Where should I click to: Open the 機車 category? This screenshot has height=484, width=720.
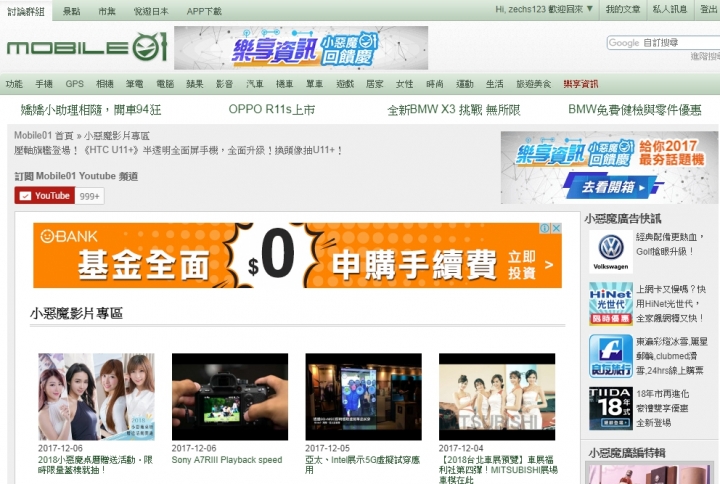(285, 84)
